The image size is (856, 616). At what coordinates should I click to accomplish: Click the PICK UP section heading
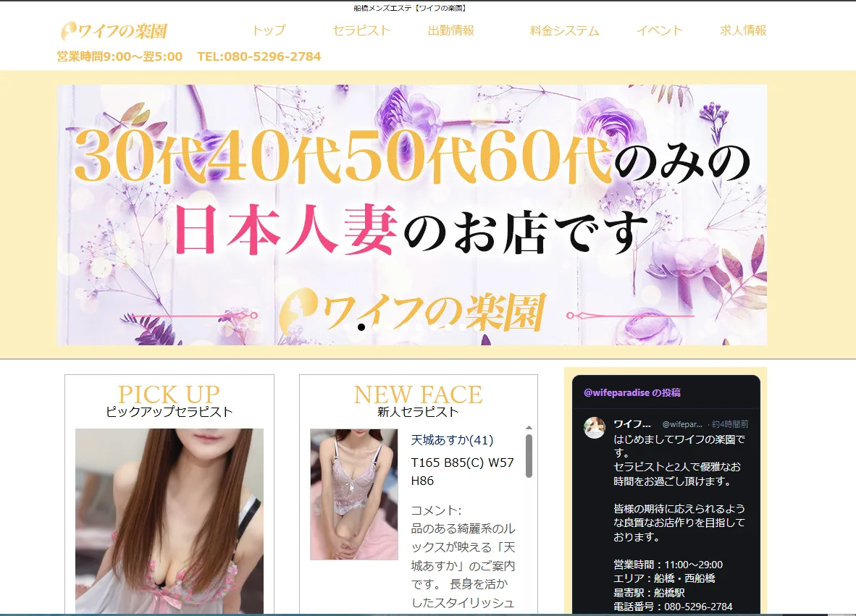tap(169, 395)
